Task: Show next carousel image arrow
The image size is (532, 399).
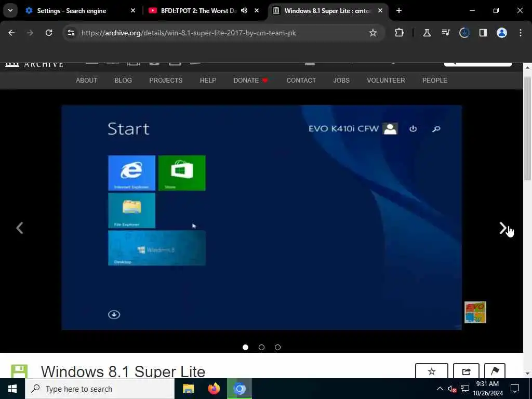Action: point(502,228)
